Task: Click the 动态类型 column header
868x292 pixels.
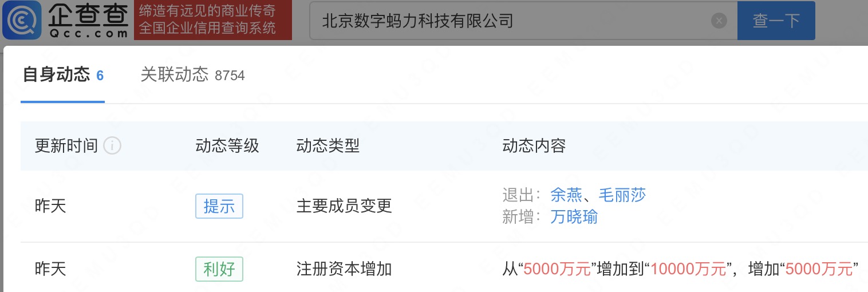Action: pos(328,146)
